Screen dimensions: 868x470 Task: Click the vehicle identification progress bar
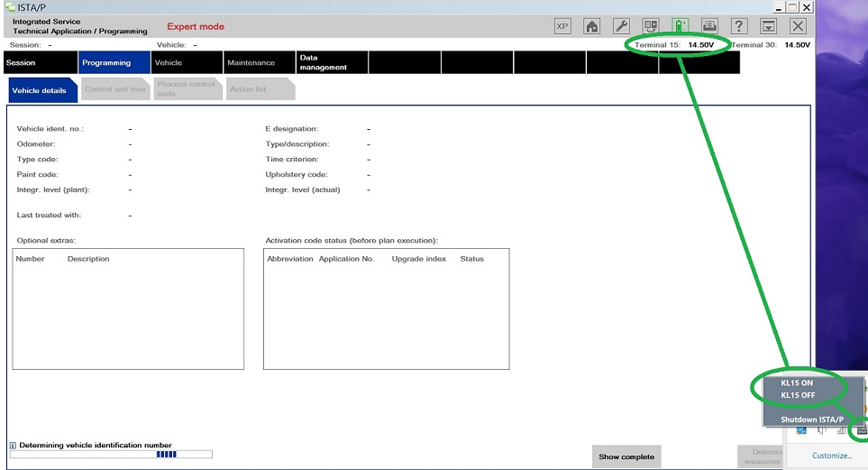tap(111, 455)
